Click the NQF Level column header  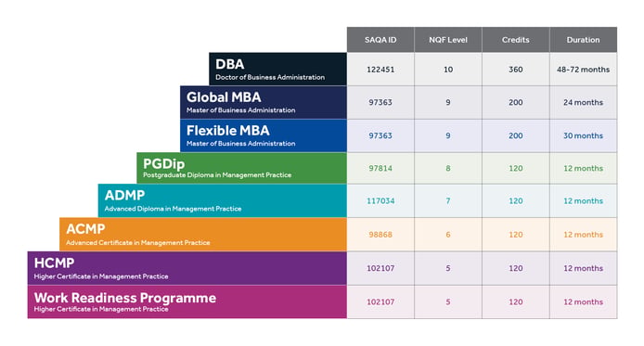pyautogui.click(x=448, y=40)
